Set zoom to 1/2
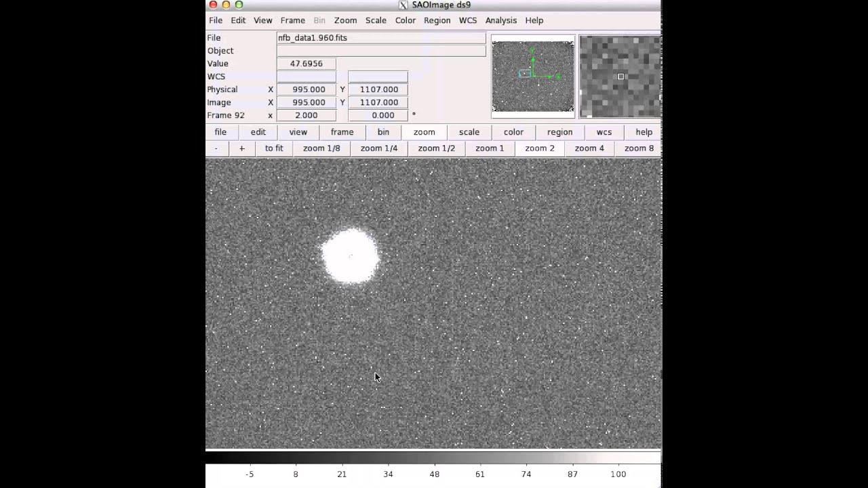The height and width of the screenshot is (488, 868). pyautogui.click(x=437, y=148)
